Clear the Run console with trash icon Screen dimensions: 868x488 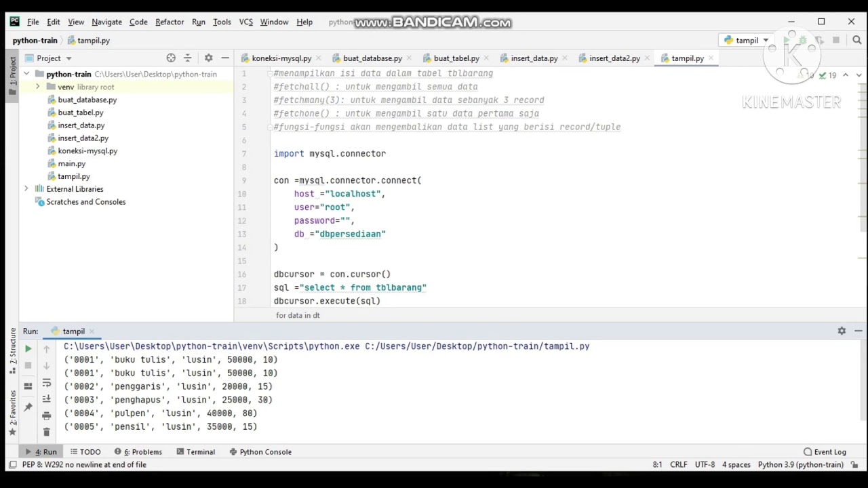click(46, 432)
